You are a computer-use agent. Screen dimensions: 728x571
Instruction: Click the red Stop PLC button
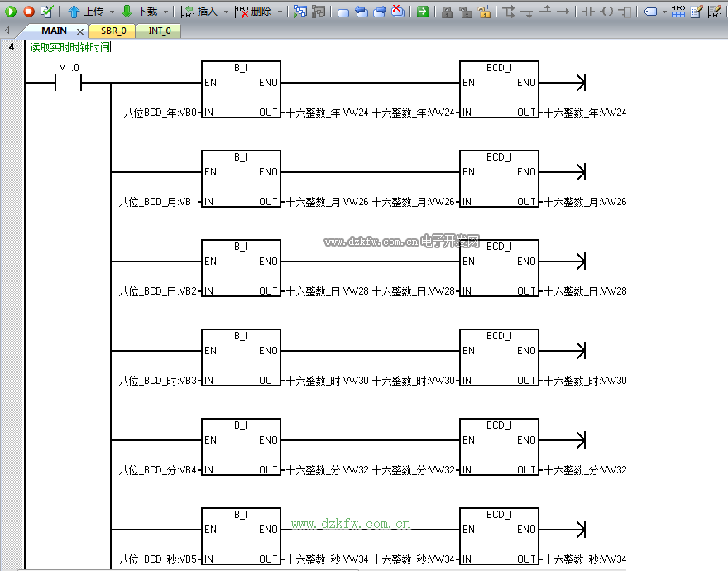click(x=28, y=12)
